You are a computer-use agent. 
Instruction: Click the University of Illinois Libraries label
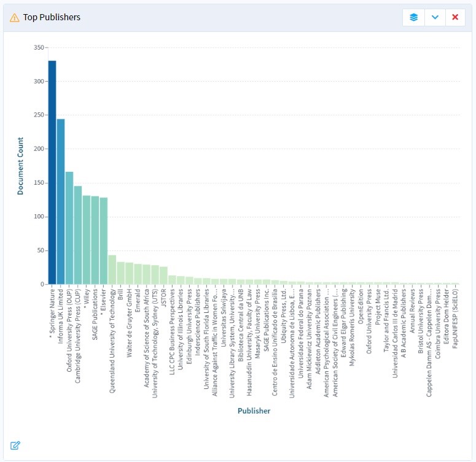(x=181, y=329)
